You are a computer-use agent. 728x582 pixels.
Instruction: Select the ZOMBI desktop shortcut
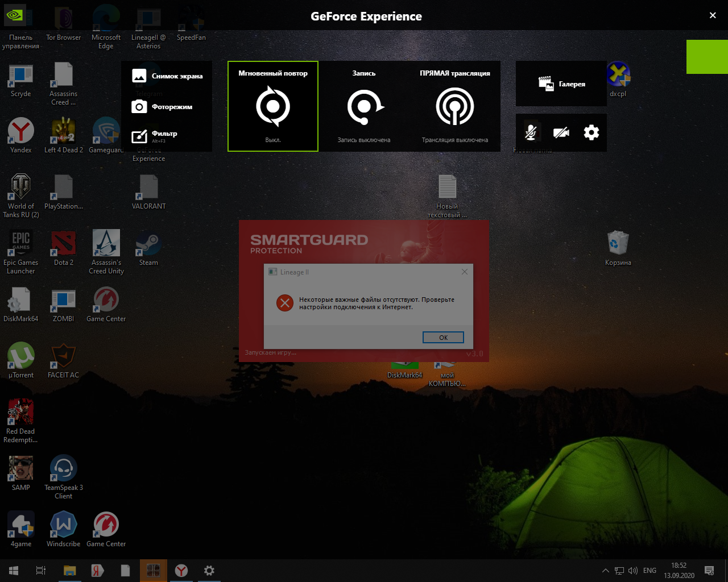pos(63,305)
